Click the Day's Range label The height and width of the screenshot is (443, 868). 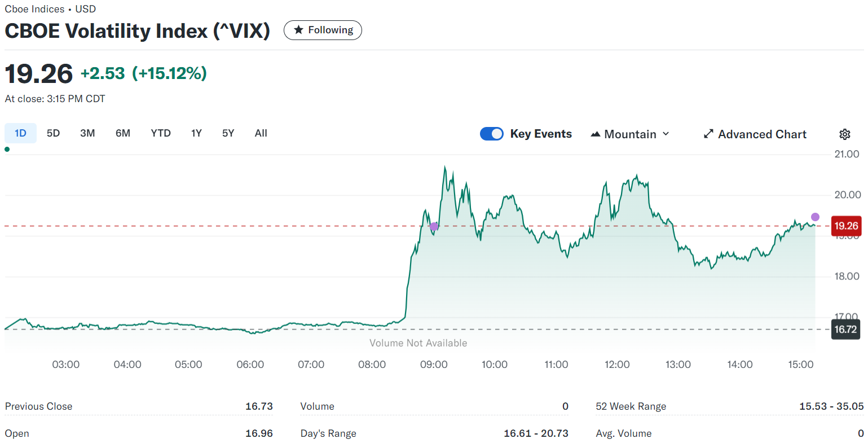[328, 433]
